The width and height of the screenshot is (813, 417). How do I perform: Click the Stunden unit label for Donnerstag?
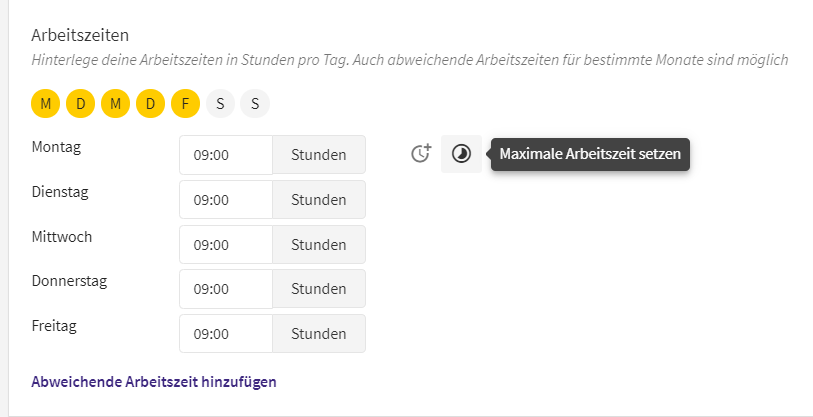point(319,289)
